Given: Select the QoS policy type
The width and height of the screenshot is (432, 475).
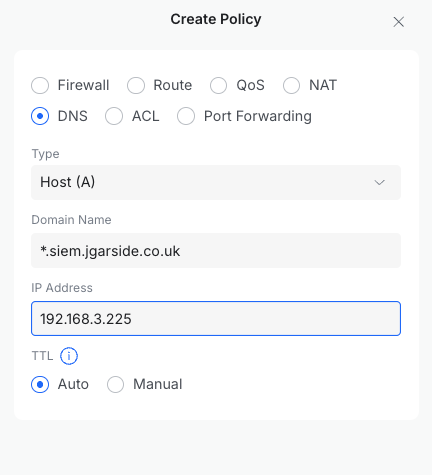Looking at the screenshot, I should pos(218,85).
